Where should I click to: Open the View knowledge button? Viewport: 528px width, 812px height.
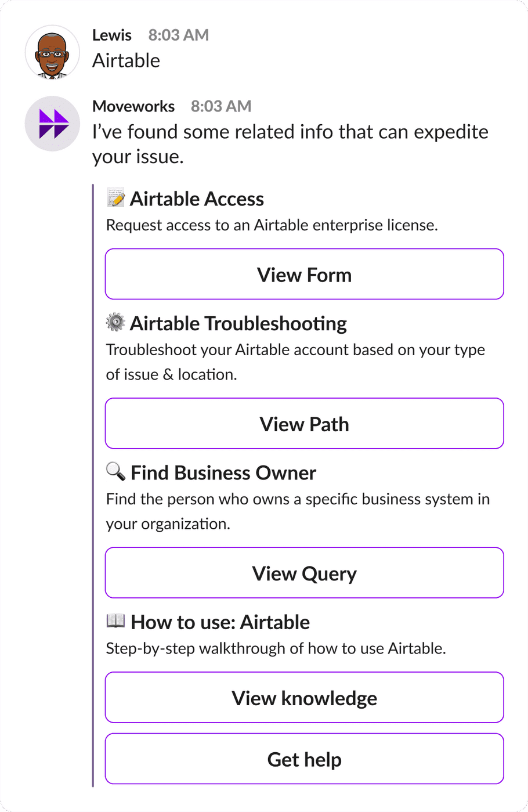pyautogui.click(x=304, y=698)
